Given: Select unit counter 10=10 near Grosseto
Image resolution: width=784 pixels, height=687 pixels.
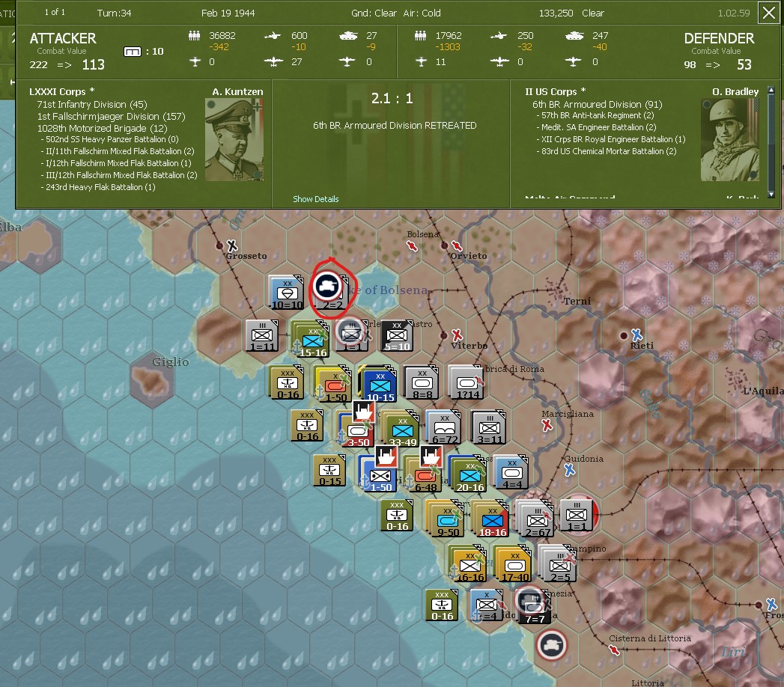Looking at the screenshot, I should click(286, 293).
